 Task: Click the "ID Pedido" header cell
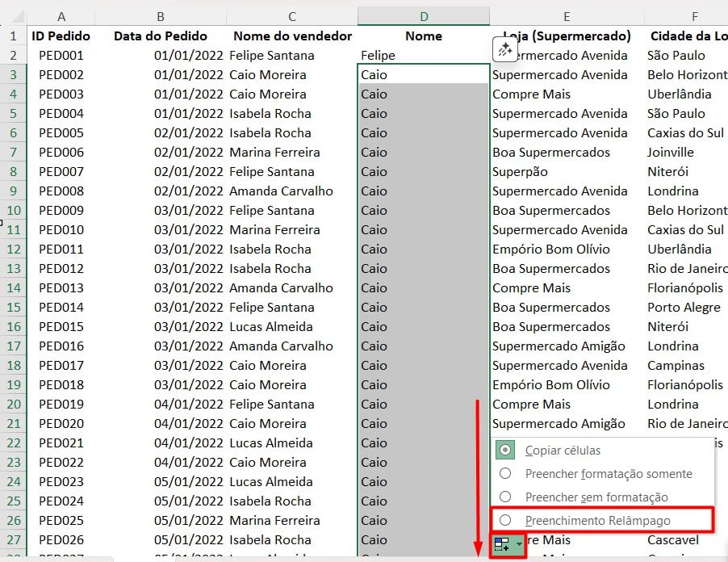tap(61, 36)
